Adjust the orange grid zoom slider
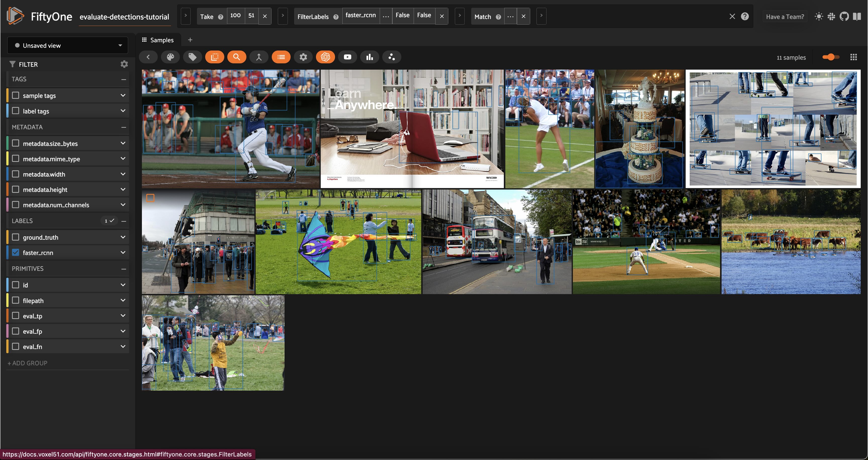This screenshot has height=460, width=868. click(831, 57)
